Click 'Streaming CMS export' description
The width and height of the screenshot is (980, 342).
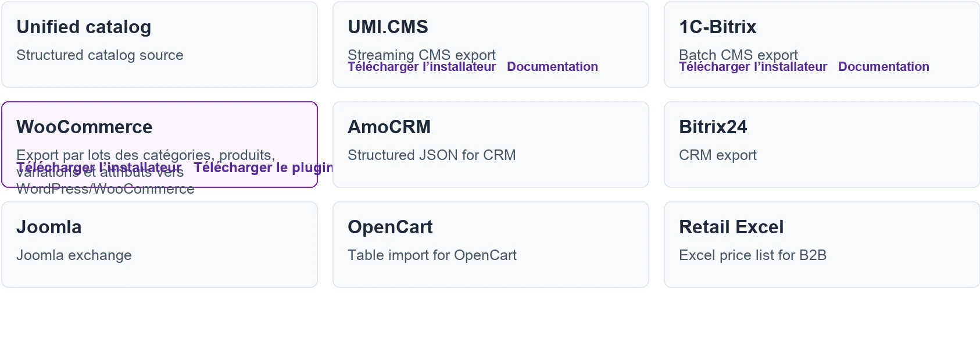[x=421, y=54]
